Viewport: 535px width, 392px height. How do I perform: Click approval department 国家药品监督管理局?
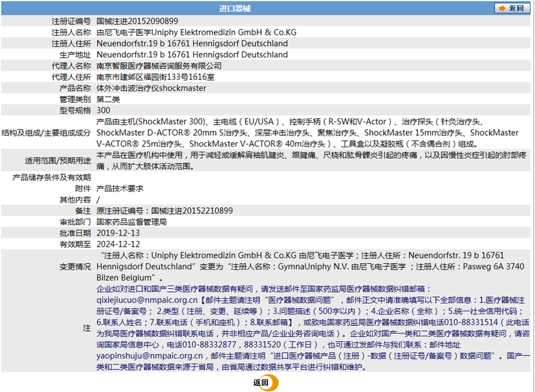pyautogui.click(x=132, y=222)
